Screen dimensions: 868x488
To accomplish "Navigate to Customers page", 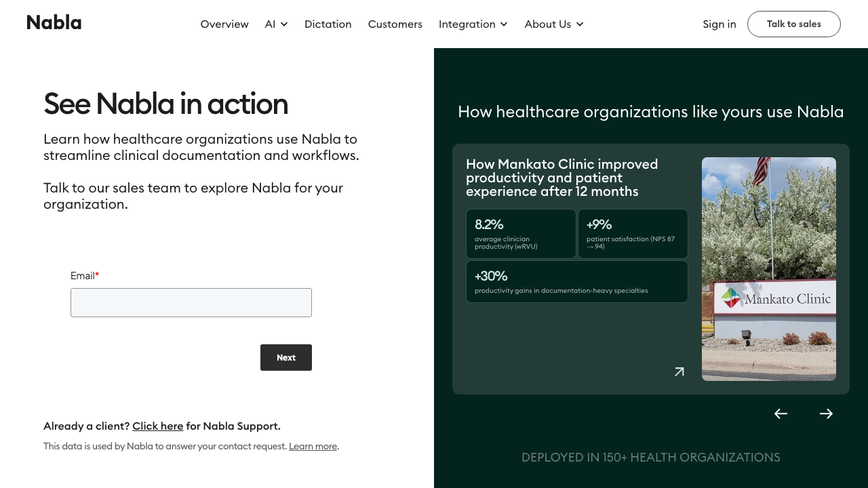I will tap(395, 24).
